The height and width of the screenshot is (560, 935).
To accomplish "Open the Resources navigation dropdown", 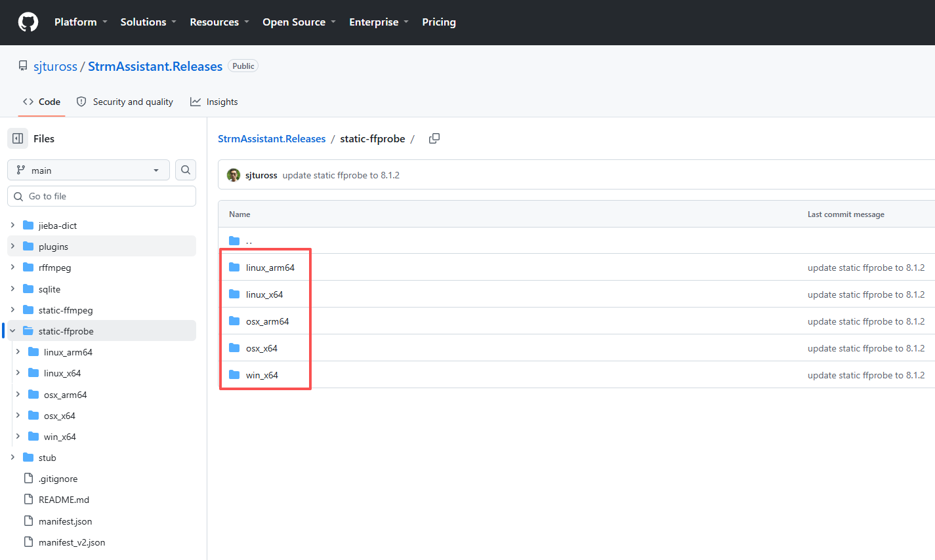I will click(x=219, y=22).
